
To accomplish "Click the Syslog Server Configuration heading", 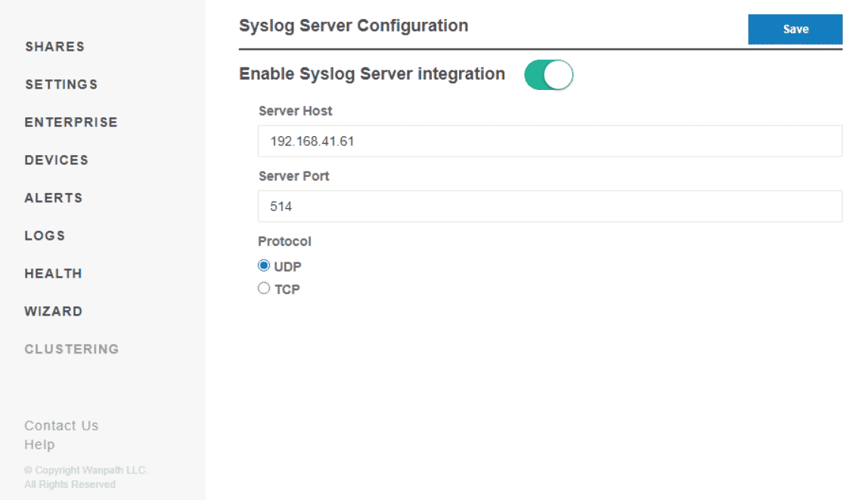I will (353, 26).
